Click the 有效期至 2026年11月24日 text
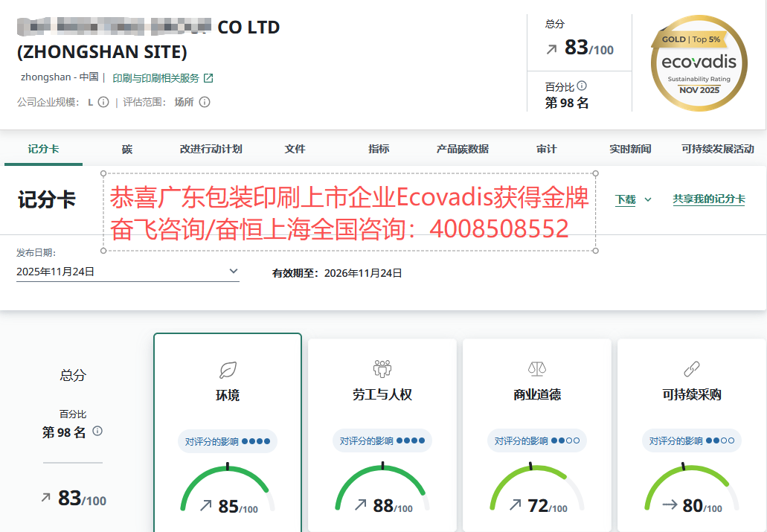This screenshot has height=532, width=767. pos(337,273)
